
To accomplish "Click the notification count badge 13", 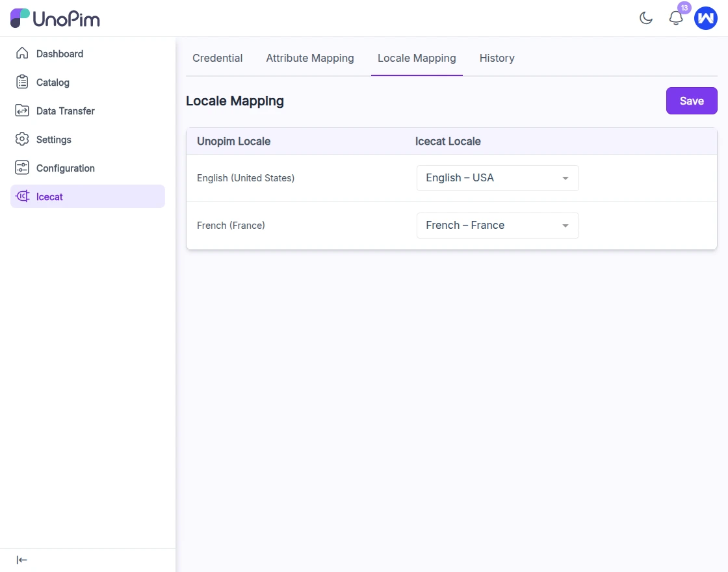I will point(684,8).
